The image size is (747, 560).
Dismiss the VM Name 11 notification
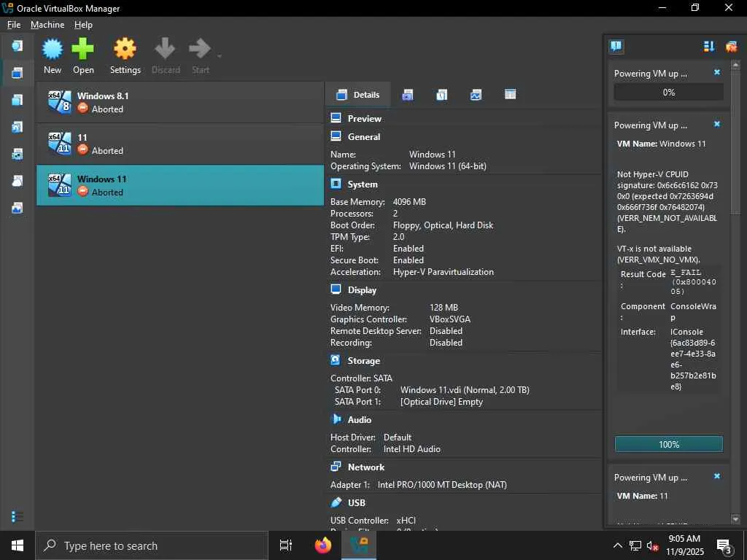717,476
